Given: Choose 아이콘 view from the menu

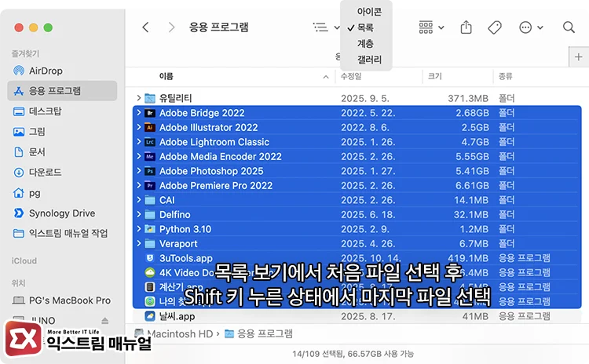Looking at the screenshot, I should click(369, 12).
